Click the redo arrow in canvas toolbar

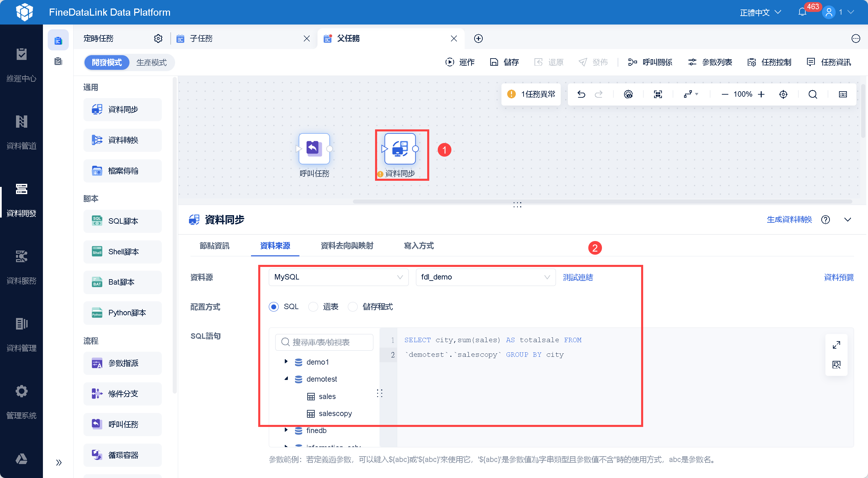(x=599, y=94)
